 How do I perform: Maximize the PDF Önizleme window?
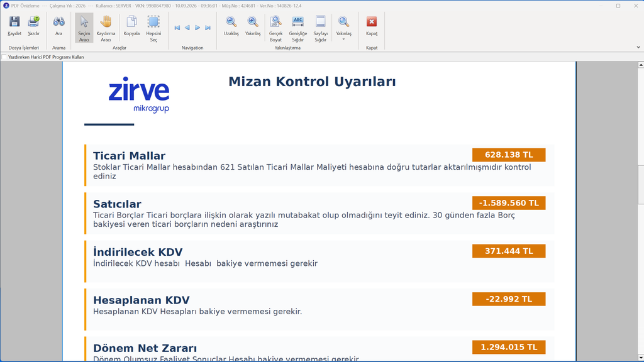point(618,6)
